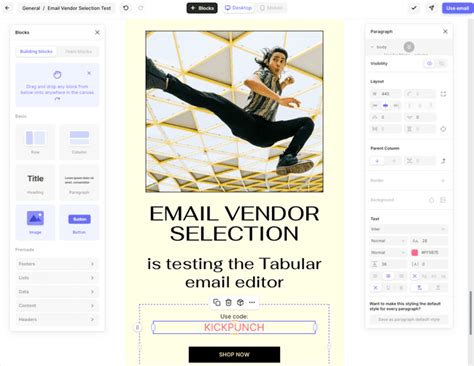Viewport: 474px width, 366px height.
Task: Align block left in Layout
Action: pyautogui.click(x=375, y=106)
